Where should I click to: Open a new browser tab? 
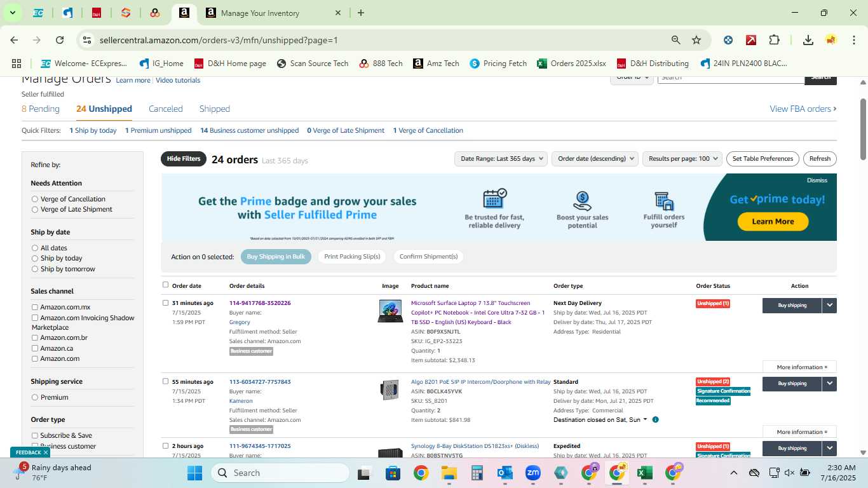(361, 13)
